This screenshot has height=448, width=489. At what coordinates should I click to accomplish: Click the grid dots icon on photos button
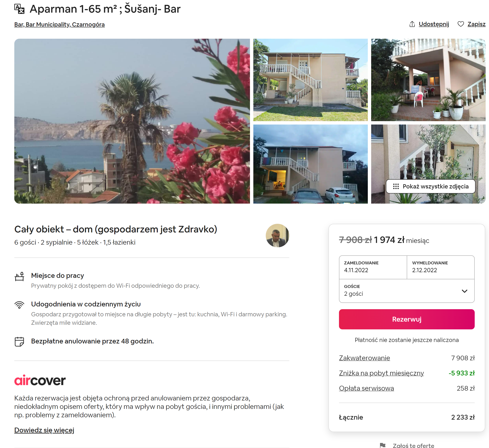click(396, 186)
